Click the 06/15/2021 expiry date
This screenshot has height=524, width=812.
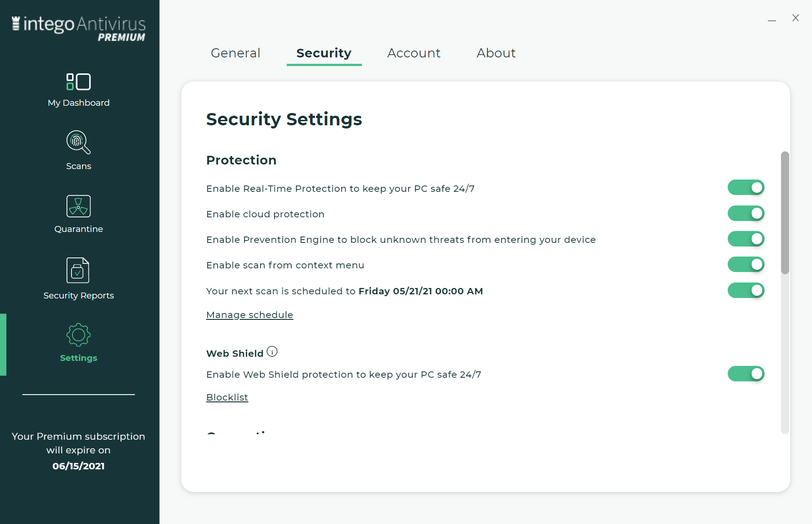pyautogui.click(x=78, y=466)
